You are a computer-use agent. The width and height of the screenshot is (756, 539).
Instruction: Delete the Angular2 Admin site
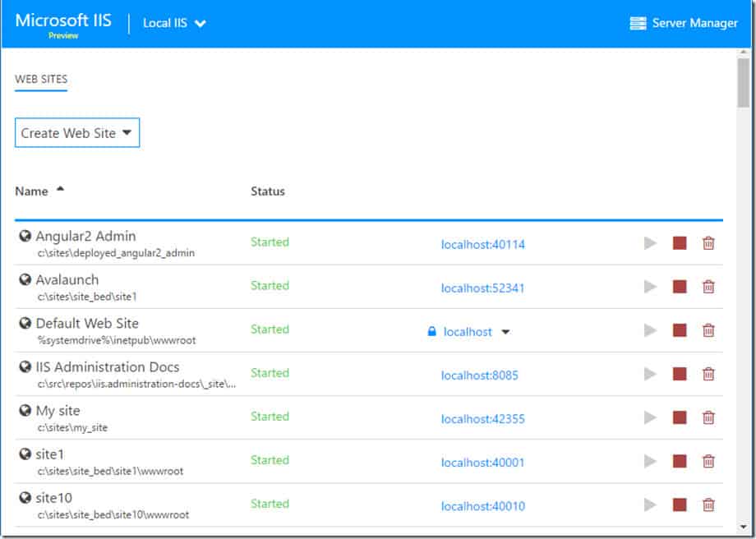point(708,243)
